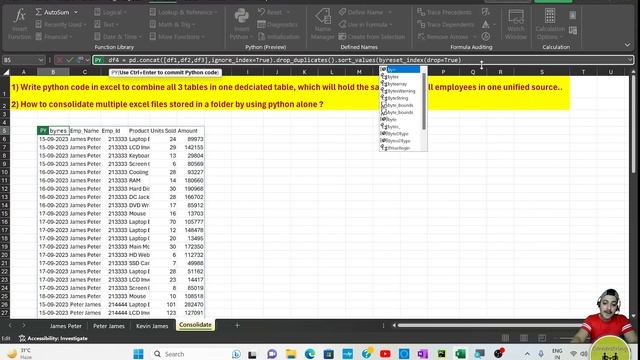Open the Insert Function dialog
This screenshot has height=360, width=640.
(19, 25)
